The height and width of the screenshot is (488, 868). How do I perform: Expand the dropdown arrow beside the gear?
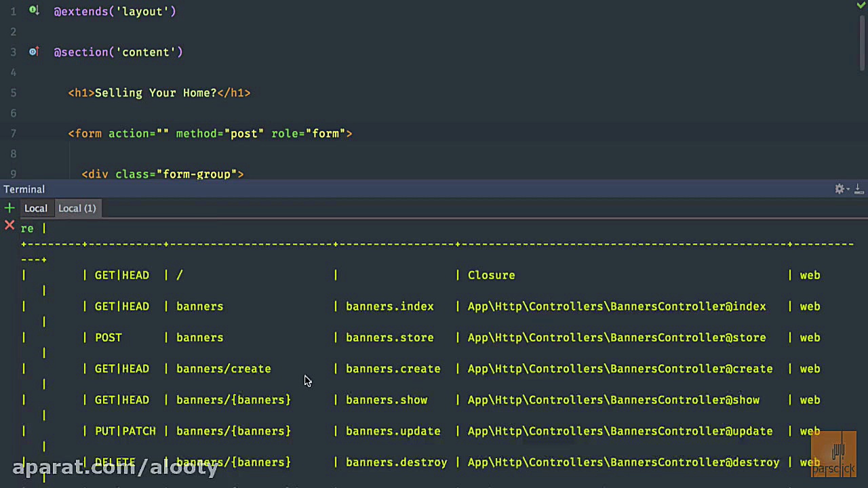pyautogui.click(x=848, y=190)
